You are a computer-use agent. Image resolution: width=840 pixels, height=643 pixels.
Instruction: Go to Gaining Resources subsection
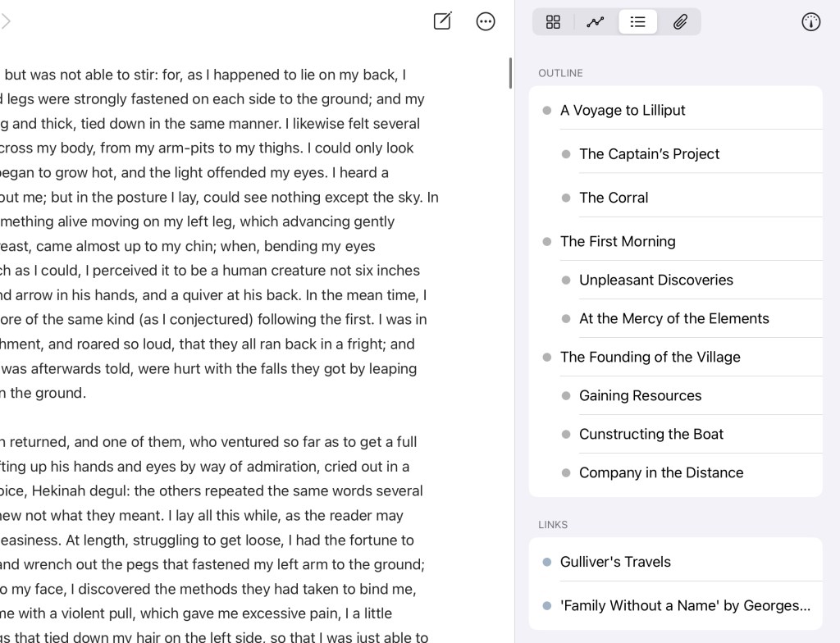(640, 395)
